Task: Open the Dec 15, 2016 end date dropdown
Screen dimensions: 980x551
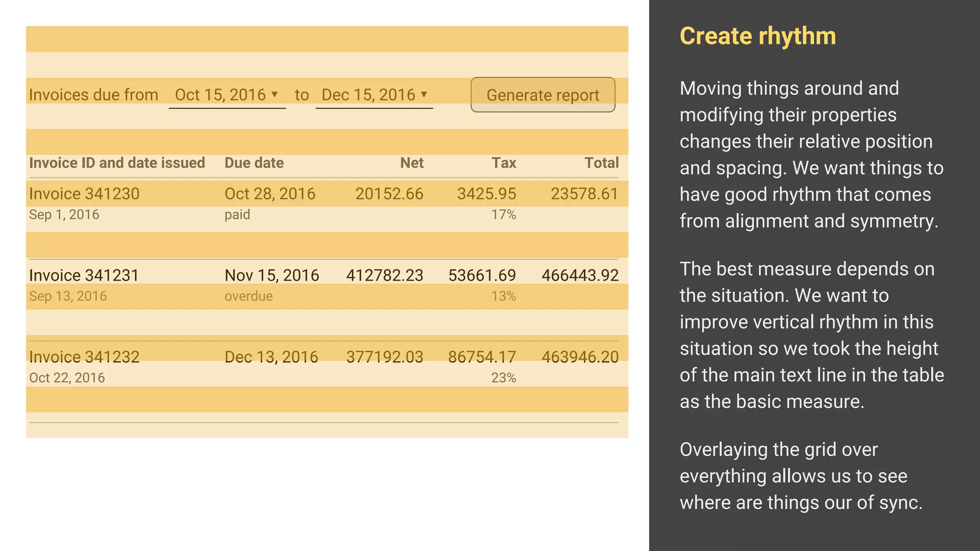Action: 368,95
